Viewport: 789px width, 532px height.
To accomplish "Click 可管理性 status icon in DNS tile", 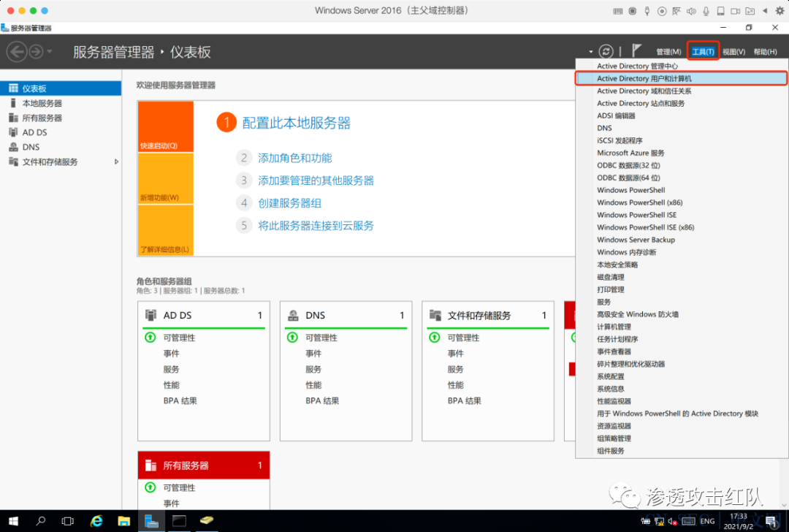I will [x=292, y=338].
